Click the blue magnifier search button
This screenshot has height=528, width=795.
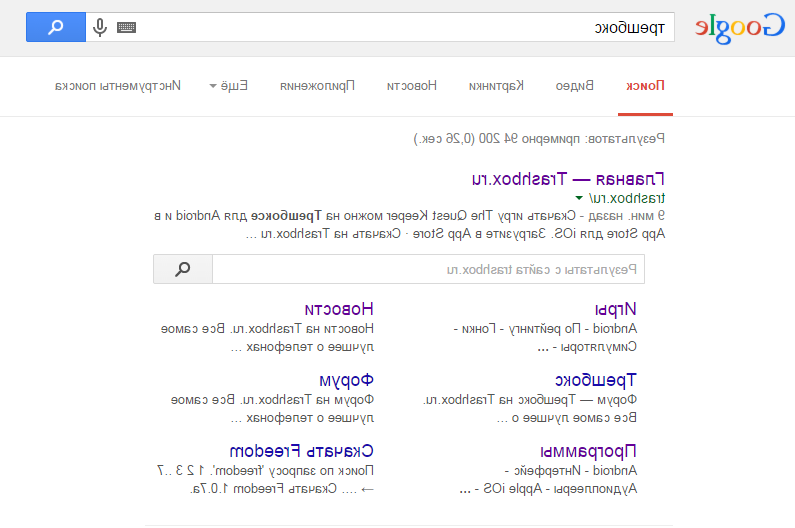pyautogui.click(x=56, y=27)
